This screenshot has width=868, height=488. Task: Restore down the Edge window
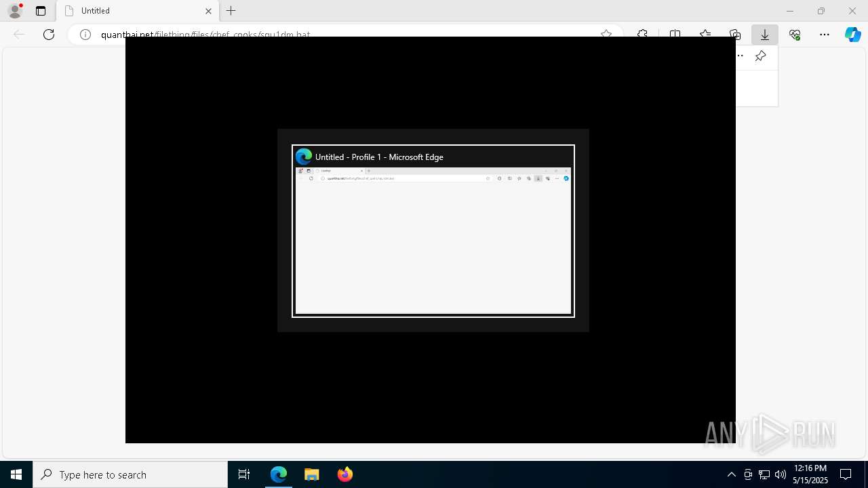821,11
